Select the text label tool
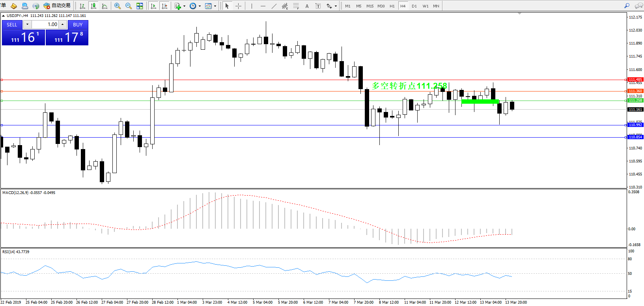 tap(307, 6)
